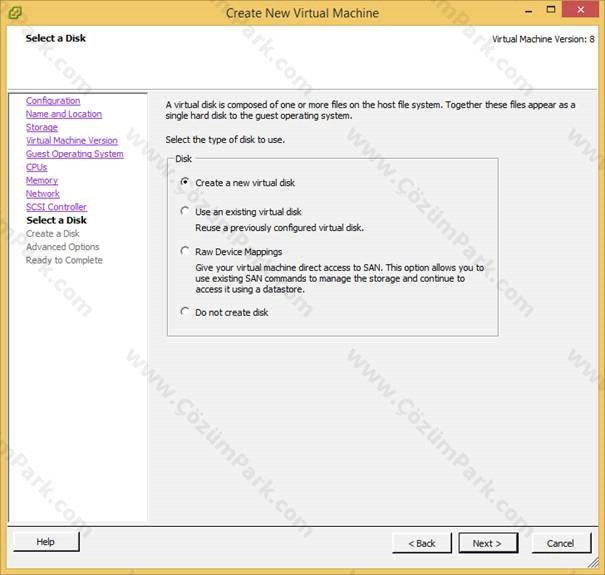Click the Back button
605x575 pixels.
[422, 543]
